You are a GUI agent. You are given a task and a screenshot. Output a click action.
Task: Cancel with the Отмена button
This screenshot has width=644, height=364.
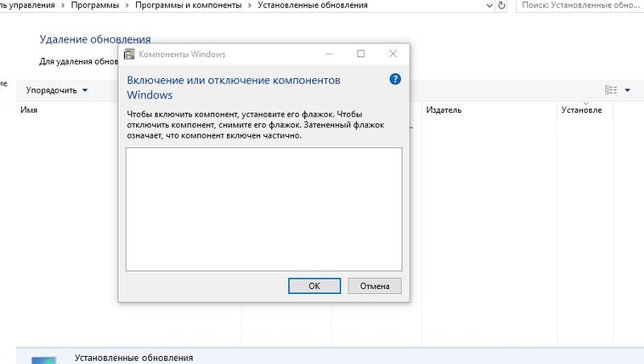374,286
